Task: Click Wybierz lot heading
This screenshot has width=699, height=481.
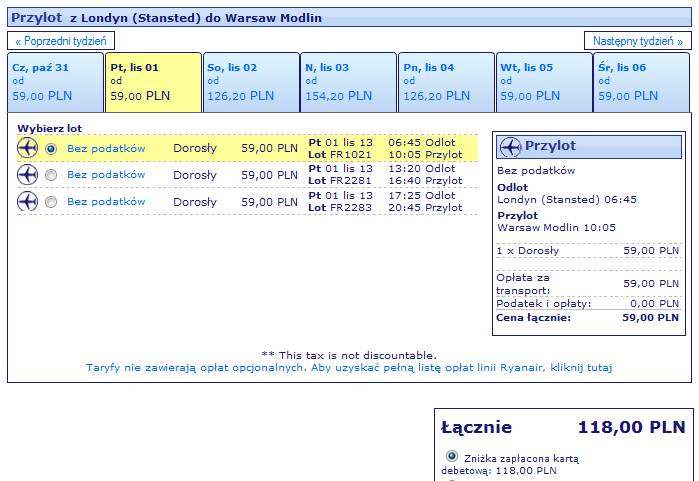Action: point(49,129)
